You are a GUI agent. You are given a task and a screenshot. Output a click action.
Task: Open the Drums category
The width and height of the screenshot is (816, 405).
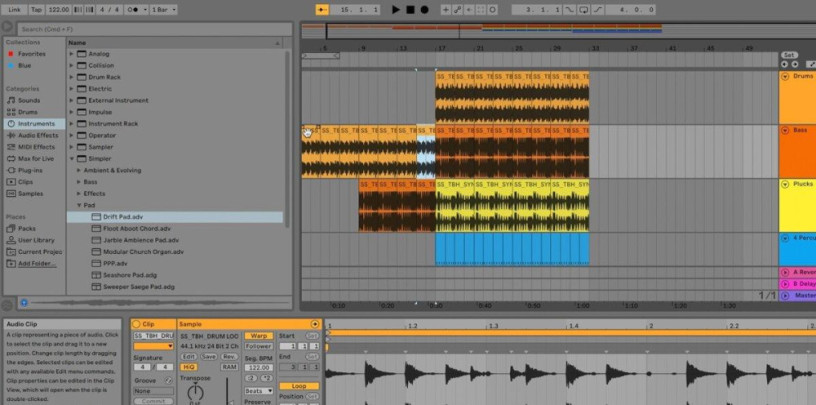pyautogui.click(x=28, y=112)
